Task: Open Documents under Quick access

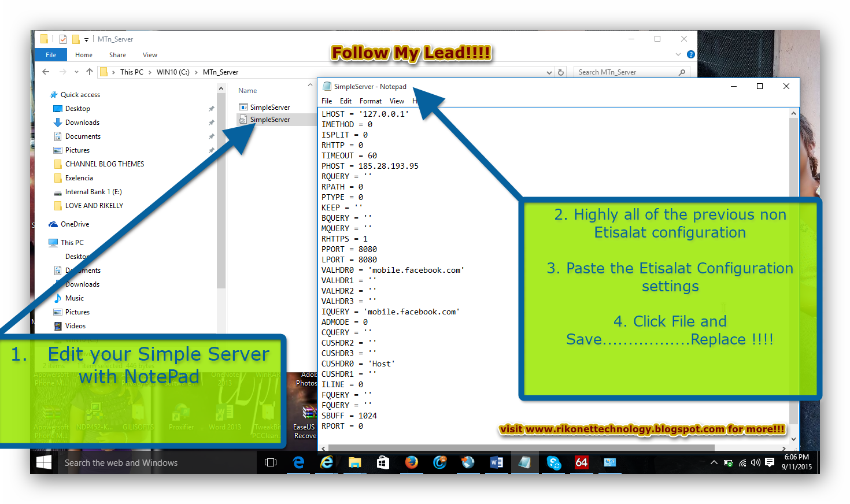Action: (x=83, y=136)
